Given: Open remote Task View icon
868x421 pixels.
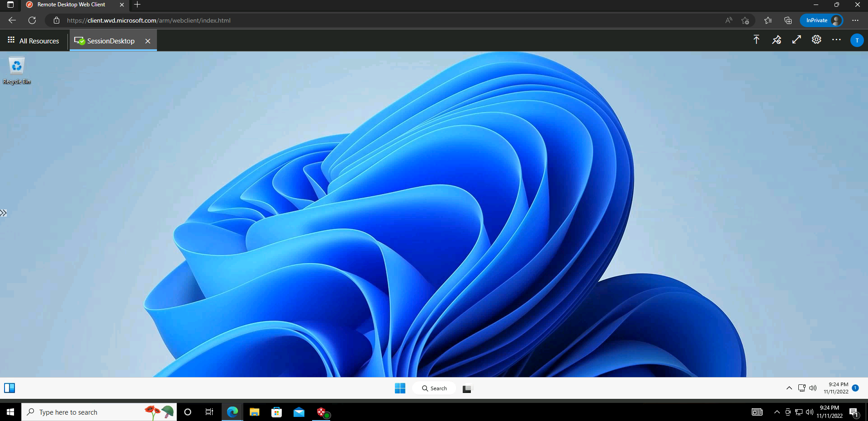Looking at the screenshot, I should (x=467, y=388).
